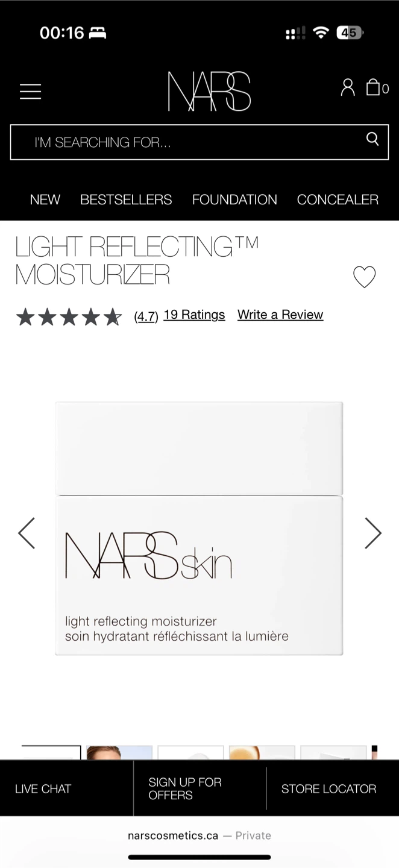The image size is (399, 868).
Task: Open the NEW menu category
Action: tap(45, 200)
